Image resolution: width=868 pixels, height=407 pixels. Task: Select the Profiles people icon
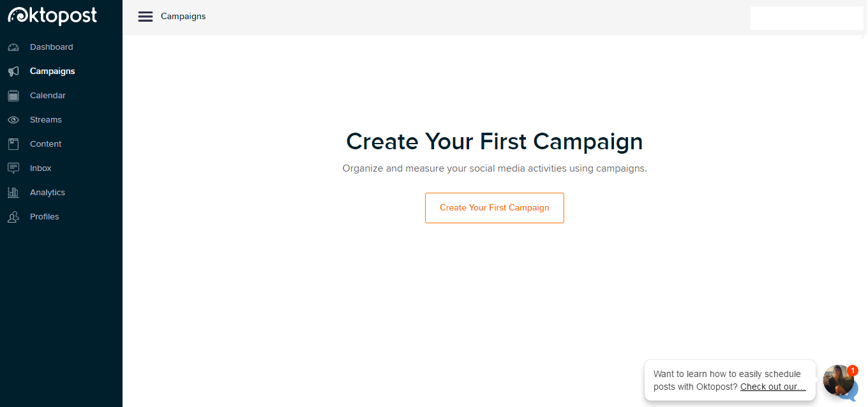(13, 217)
